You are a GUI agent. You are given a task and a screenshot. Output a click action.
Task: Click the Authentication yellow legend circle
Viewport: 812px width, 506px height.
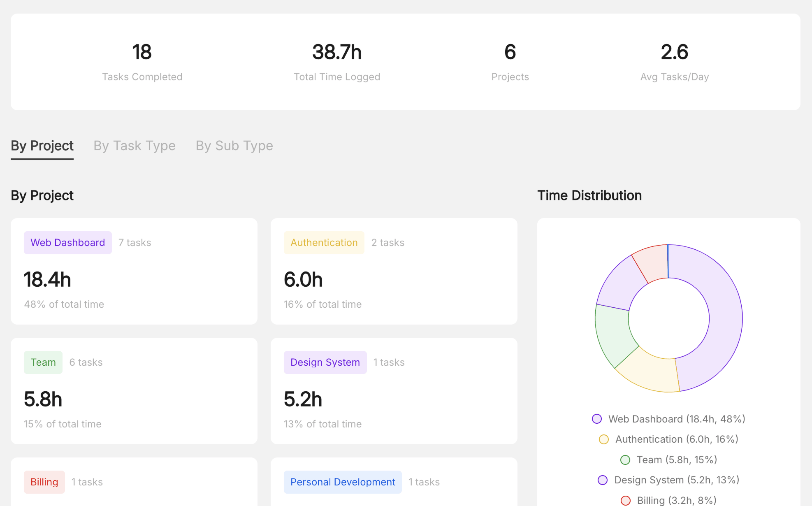[x=603, y=439]
